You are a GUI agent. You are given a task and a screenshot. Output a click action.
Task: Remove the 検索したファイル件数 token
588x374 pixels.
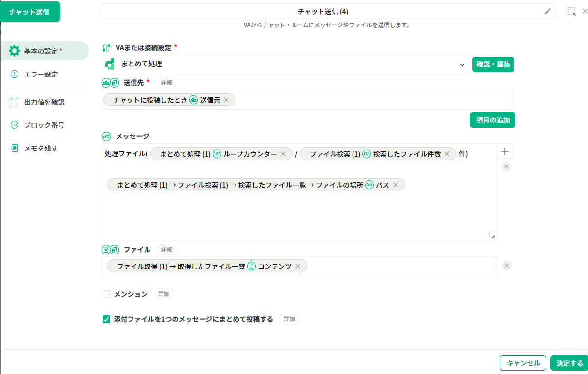[447, 154]
